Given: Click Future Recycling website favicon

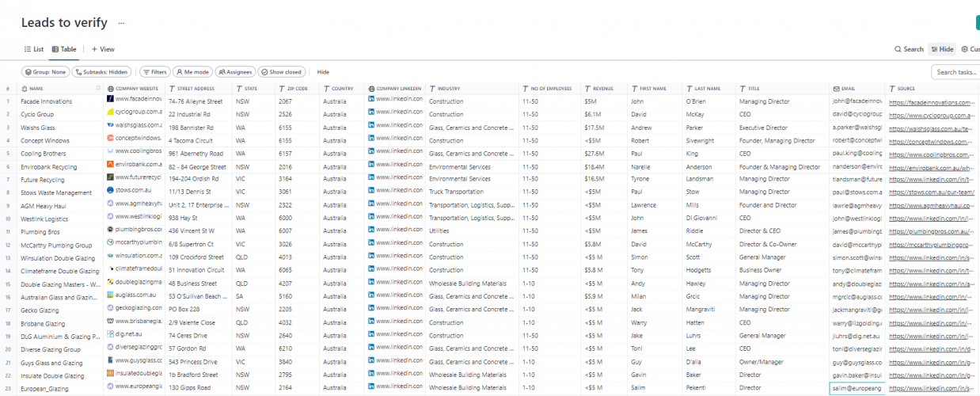Looking at the screenshot, I should click(111, 179).
